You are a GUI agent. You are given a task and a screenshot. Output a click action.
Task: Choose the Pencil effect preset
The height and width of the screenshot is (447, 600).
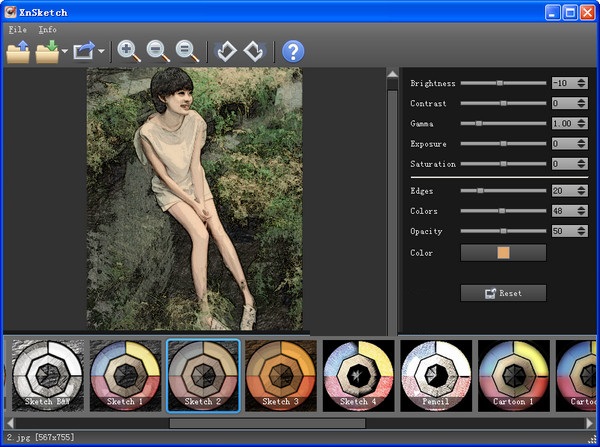pos(436,374)
